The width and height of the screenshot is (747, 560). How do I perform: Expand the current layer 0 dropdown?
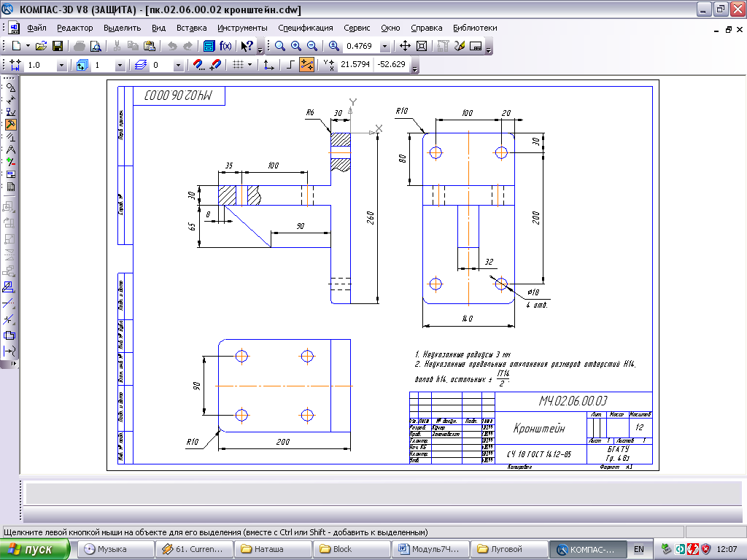178,65
